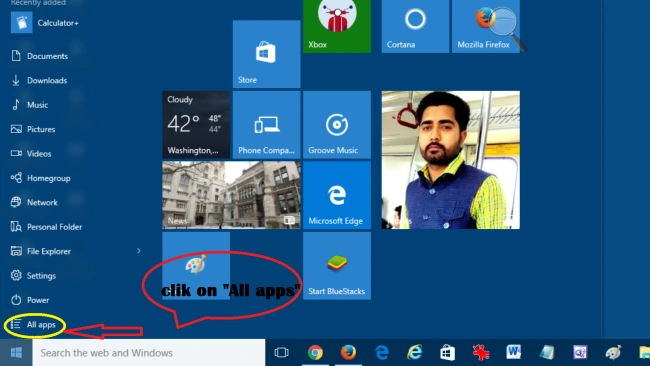The width and height of the screenshot is (650, 366).
Task: Open the notepad icon on the taskbar
Action: (547, 353)
